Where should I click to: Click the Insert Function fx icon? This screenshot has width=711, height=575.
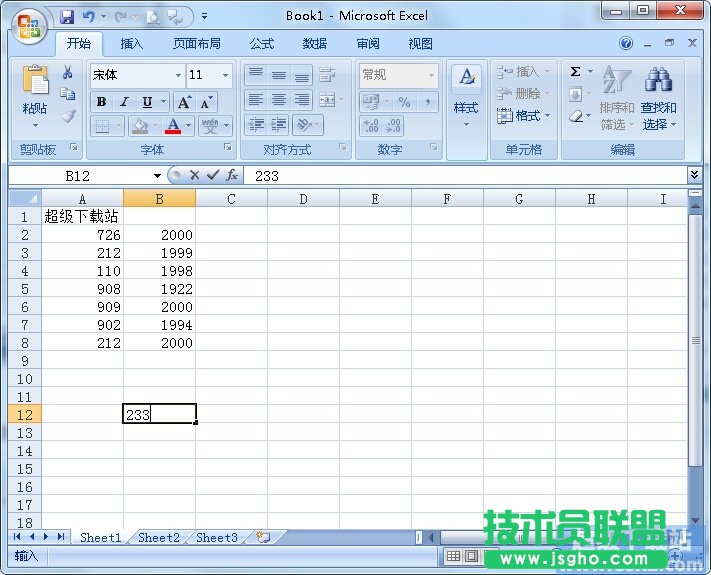click(x=231, y=175)
